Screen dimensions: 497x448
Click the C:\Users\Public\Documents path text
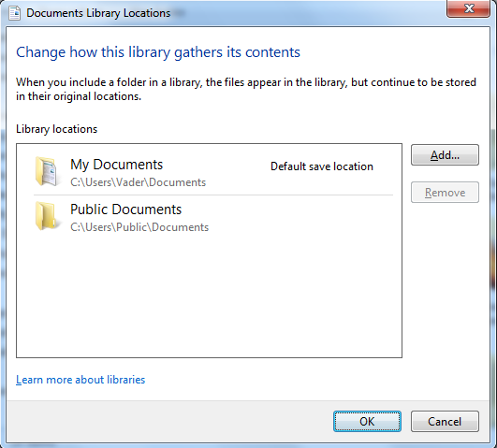coord(139,227)
